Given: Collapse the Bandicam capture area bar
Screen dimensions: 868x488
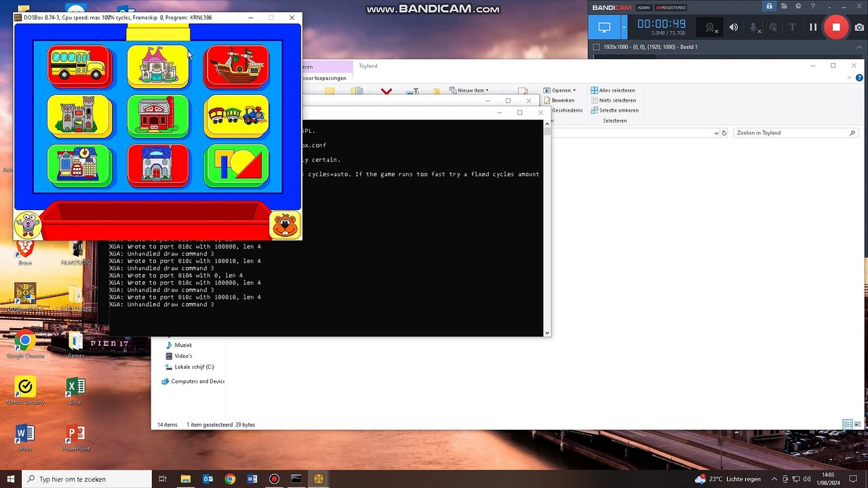Looking at the screenshot, I should 860,47.
